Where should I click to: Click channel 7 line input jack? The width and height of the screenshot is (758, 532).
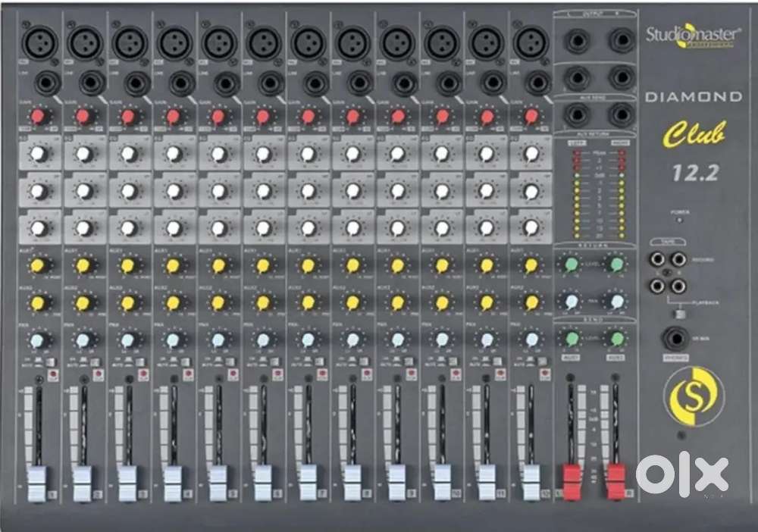point(315,83)
